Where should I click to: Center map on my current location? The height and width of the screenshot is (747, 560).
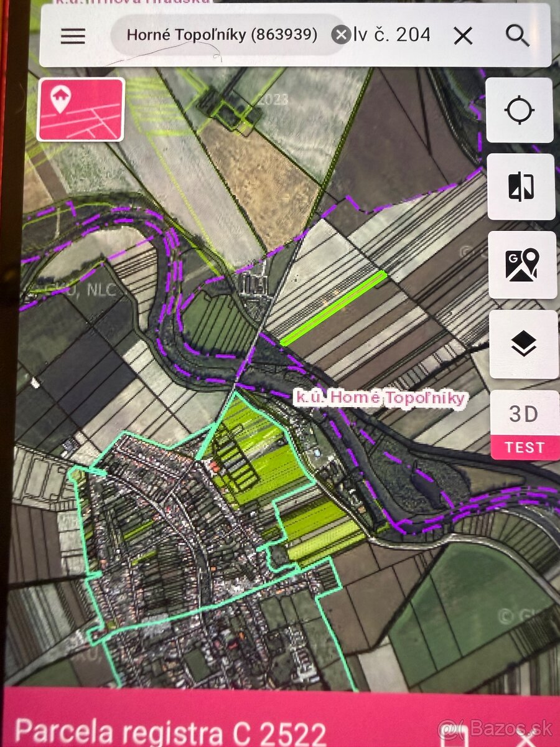[x=520, y=110]
